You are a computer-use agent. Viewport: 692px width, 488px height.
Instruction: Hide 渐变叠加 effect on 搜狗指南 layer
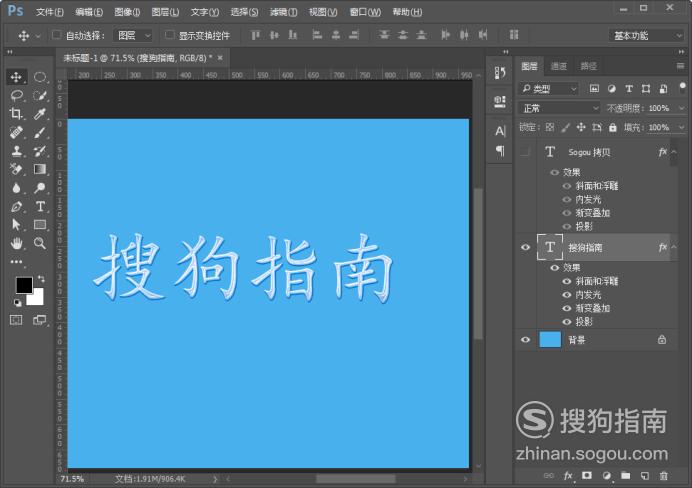[x=567, y=308]
